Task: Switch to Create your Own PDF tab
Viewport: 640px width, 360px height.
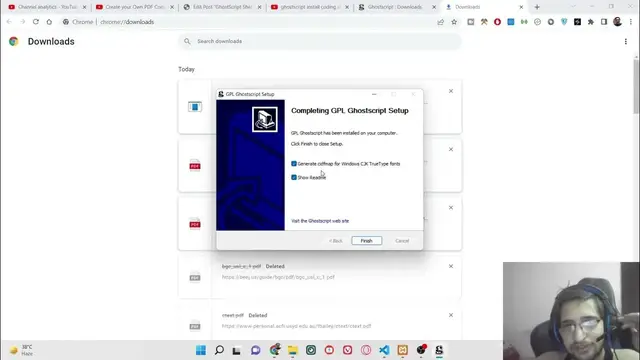Action: pyautogui.click(x=135, y=7)
